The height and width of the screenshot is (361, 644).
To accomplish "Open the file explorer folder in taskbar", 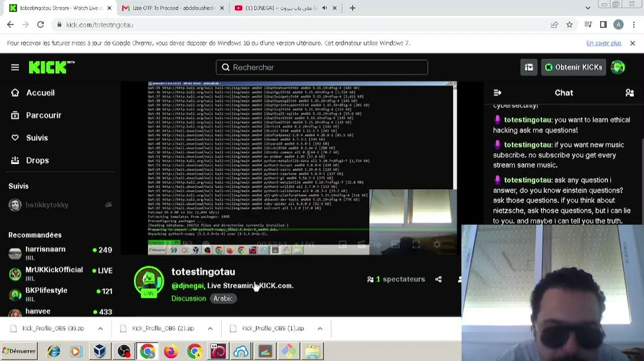I will tap(312, 351).
